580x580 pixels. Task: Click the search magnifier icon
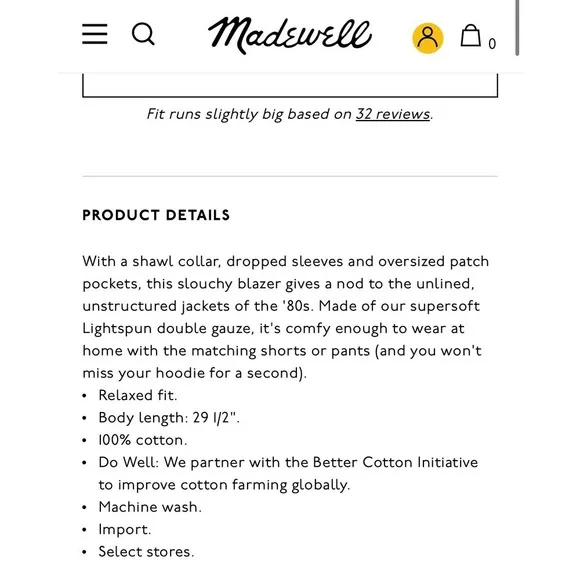point(143,34)
